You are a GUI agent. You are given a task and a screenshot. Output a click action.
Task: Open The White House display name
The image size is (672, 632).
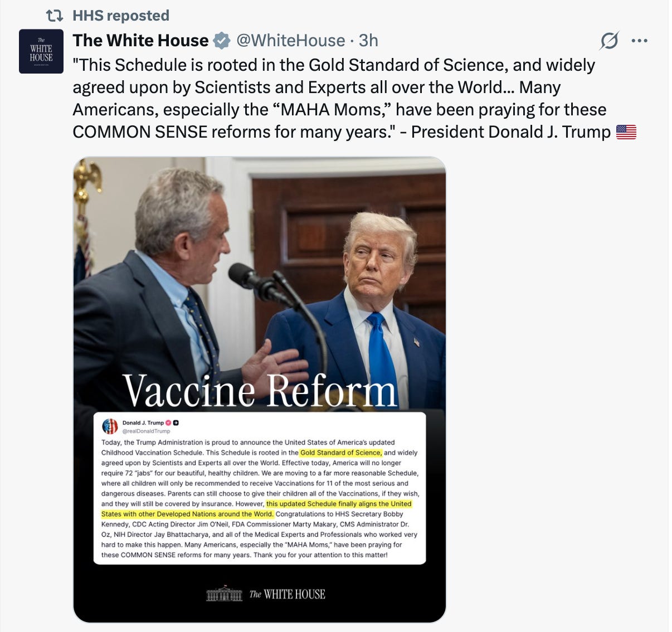140,41
